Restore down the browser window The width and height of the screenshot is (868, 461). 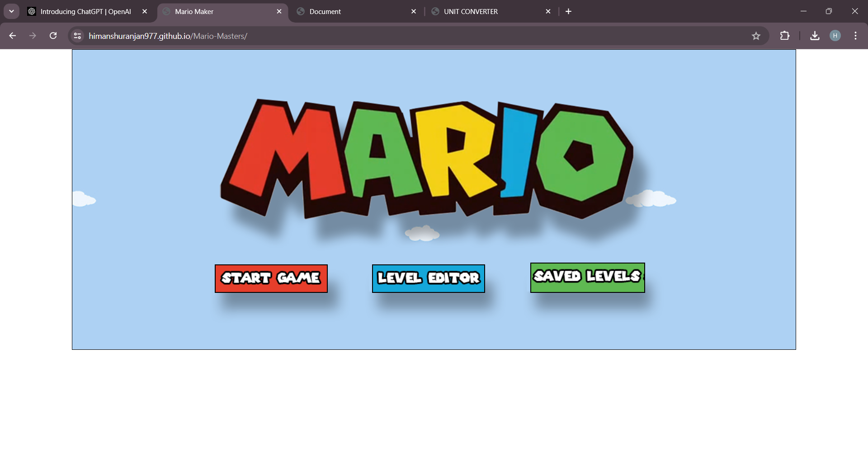[x=829, y=11]
